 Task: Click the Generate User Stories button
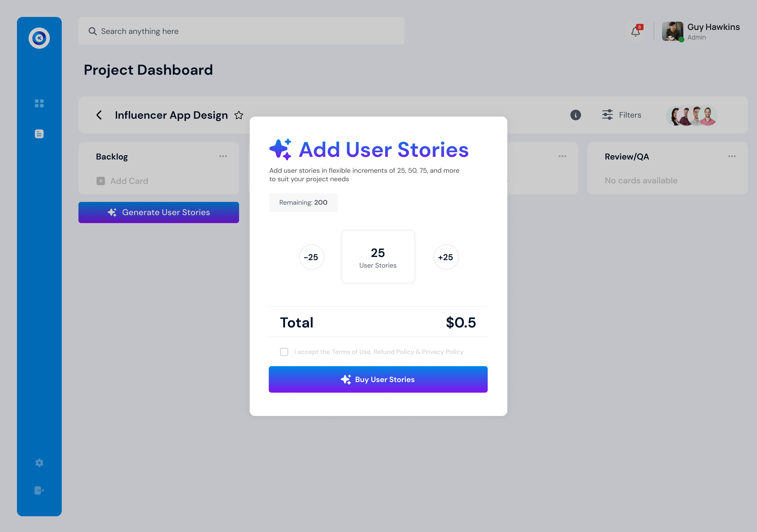159,212
